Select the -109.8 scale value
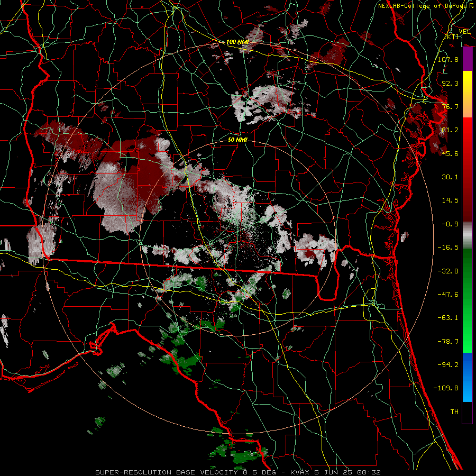Screen dimensions: 476x476 coord(446,388)
